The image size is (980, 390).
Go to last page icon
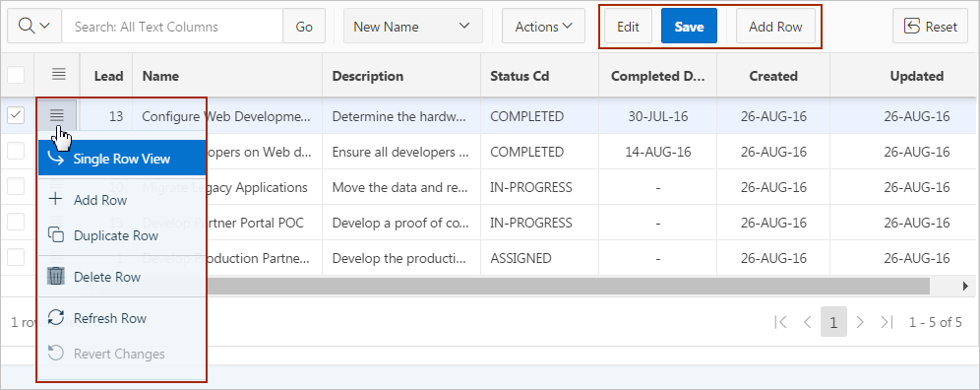tap(887, 322)
